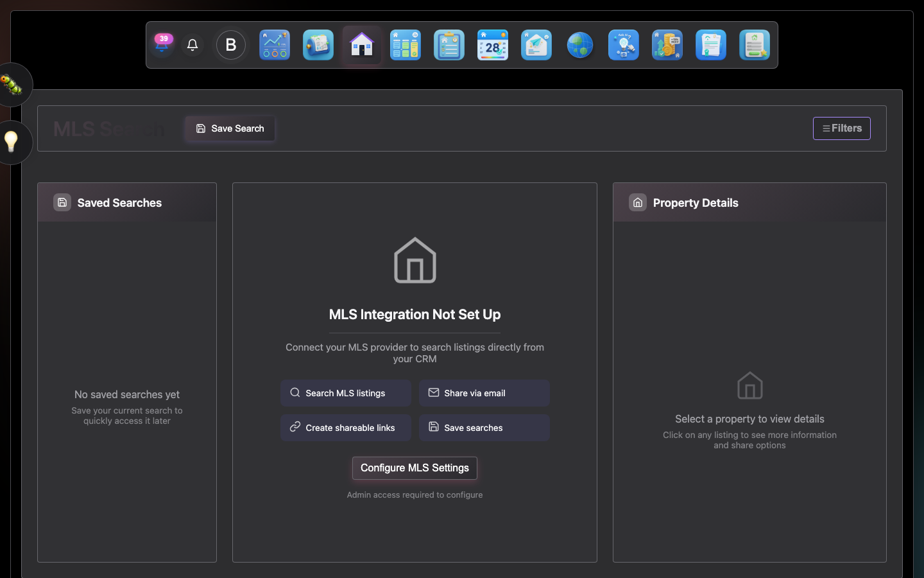Click Configure MLS Settings button
Screen dimensions: 924x578
click(x=415, y=468)
